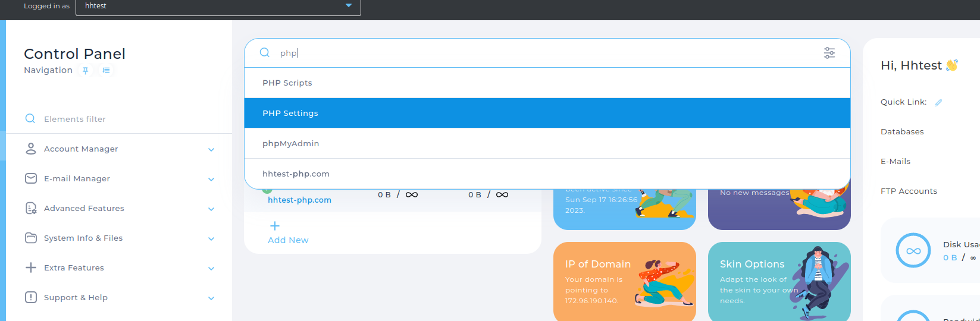
Task: Select hhtest-php.com search result
Action: click(x=547, y=174)
